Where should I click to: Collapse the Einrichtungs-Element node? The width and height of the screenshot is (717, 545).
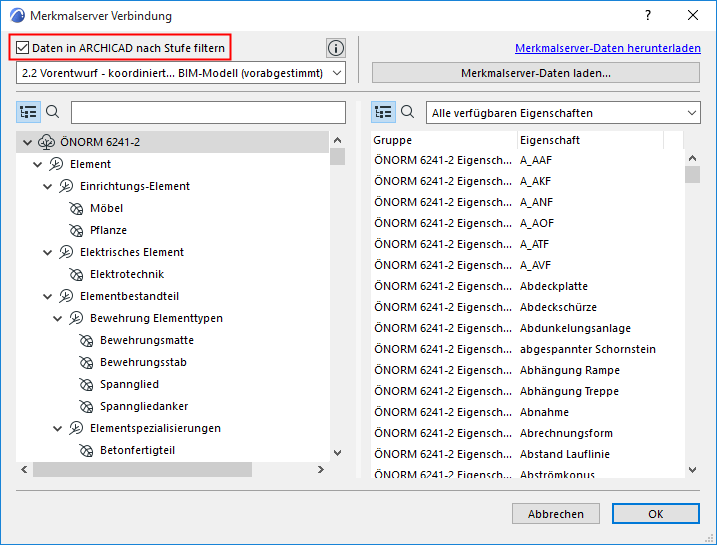pos(48,187)
